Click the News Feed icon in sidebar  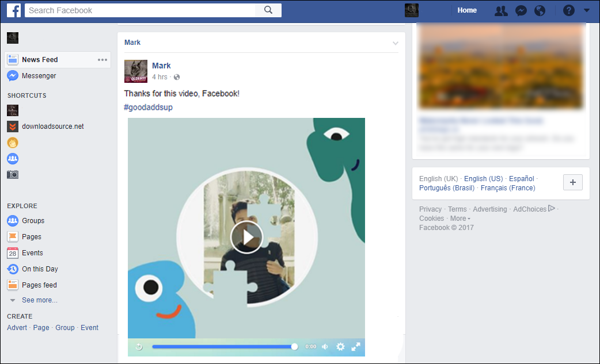point(13,60)
